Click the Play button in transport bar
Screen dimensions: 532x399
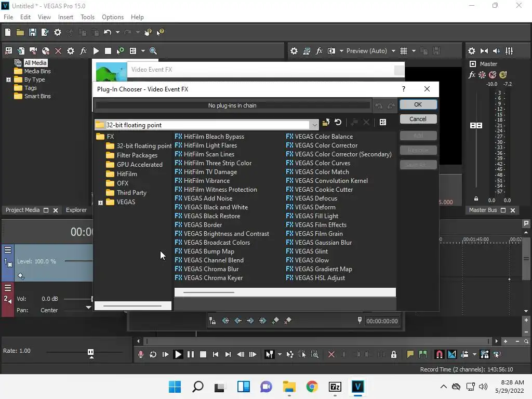click(178, 354)
